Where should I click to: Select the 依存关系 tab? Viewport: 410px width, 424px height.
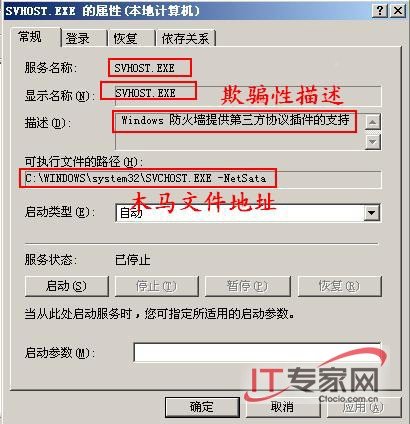click(186, 39)
